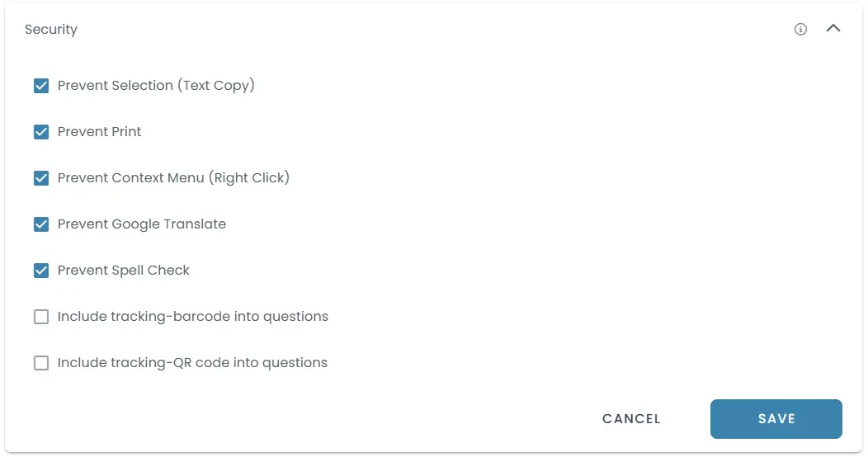The width and height of the screenshot is (868, 457).
Task: Untick the Prevent Context Menu checkbox
Action: 41,178
